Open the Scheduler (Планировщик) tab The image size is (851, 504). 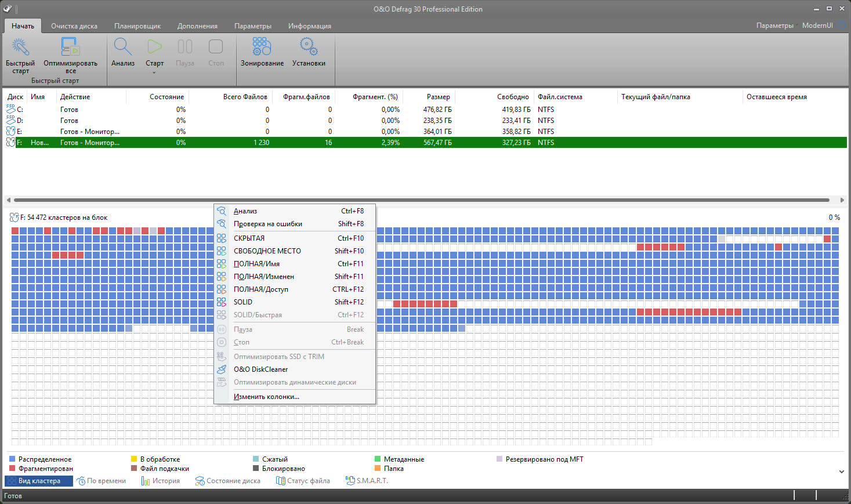137,26
